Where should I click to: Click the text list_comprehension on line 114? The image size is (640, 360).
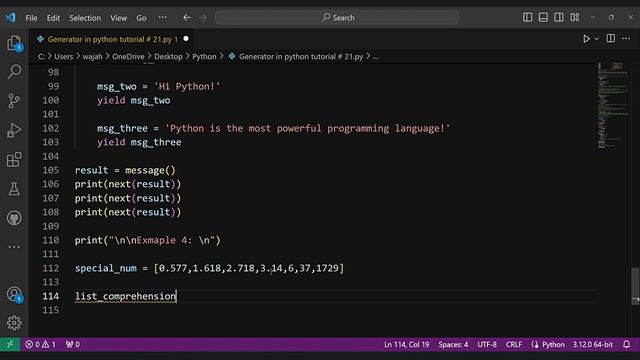click(x=125, y=296)
